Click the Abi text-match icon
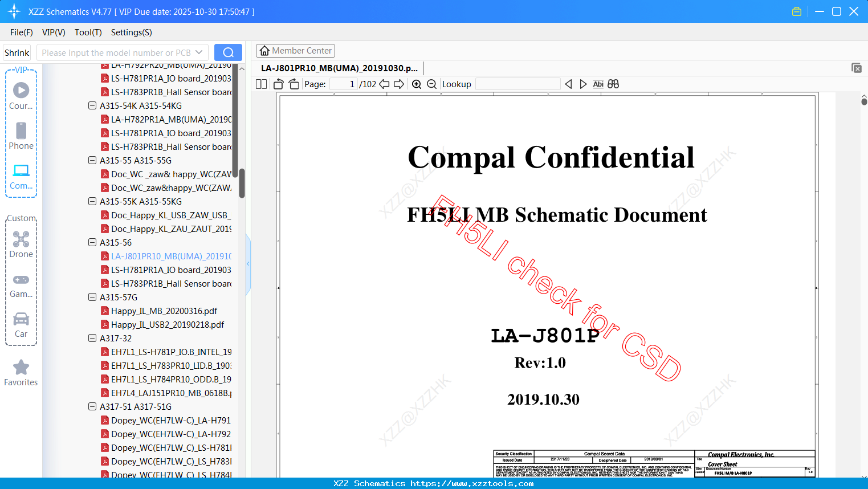The width and height of the screenshot is (868, 489). click(598, 84)
